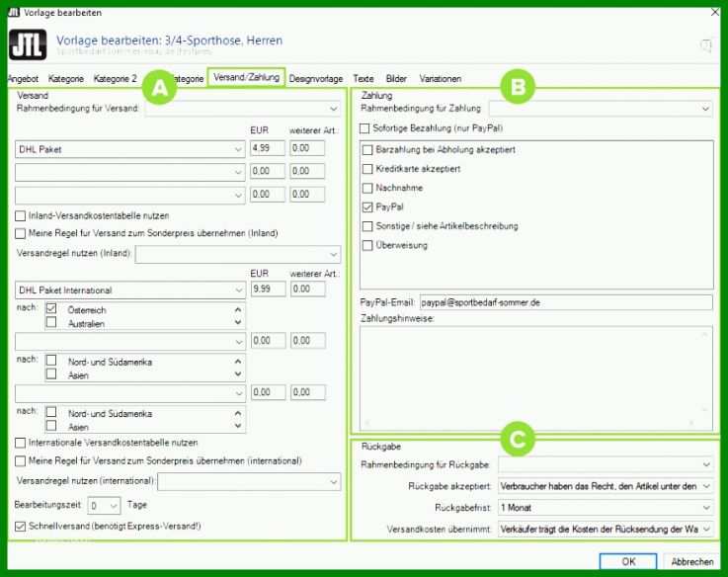The image size is (728, 577).
Task: Expand Rahmenbedingung für Versand dropdown
Action: (243, 109)
